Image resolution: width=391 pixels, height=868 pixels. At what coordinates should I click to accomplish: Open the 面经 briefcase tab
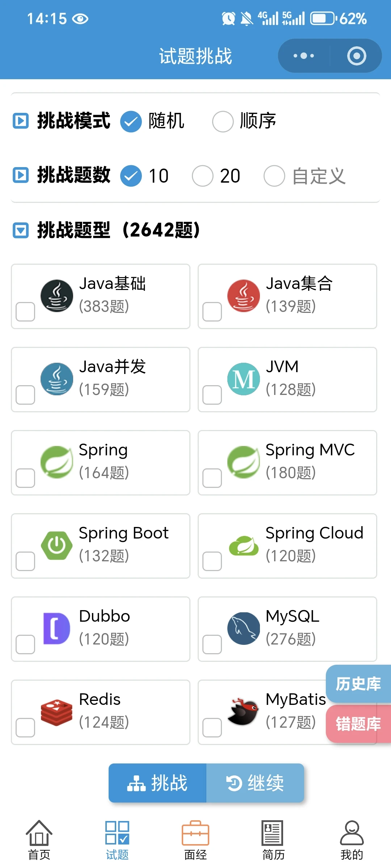[x=195, y=840]
